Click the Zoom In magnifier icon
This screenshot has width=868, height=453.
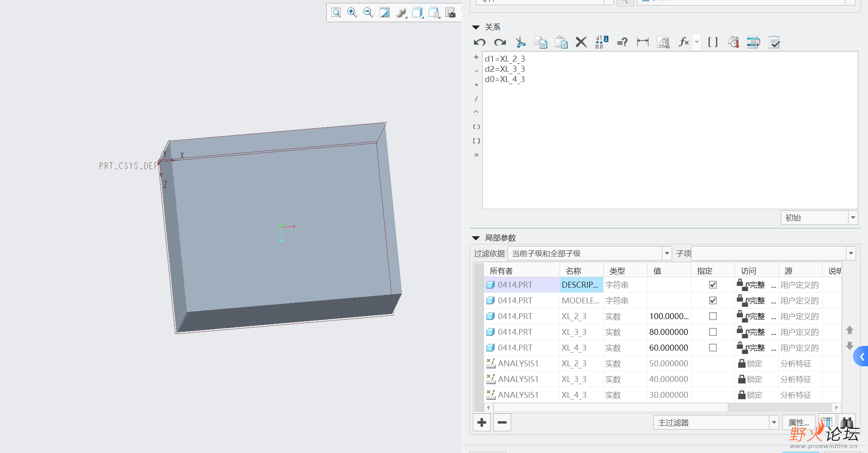point(352,13)
